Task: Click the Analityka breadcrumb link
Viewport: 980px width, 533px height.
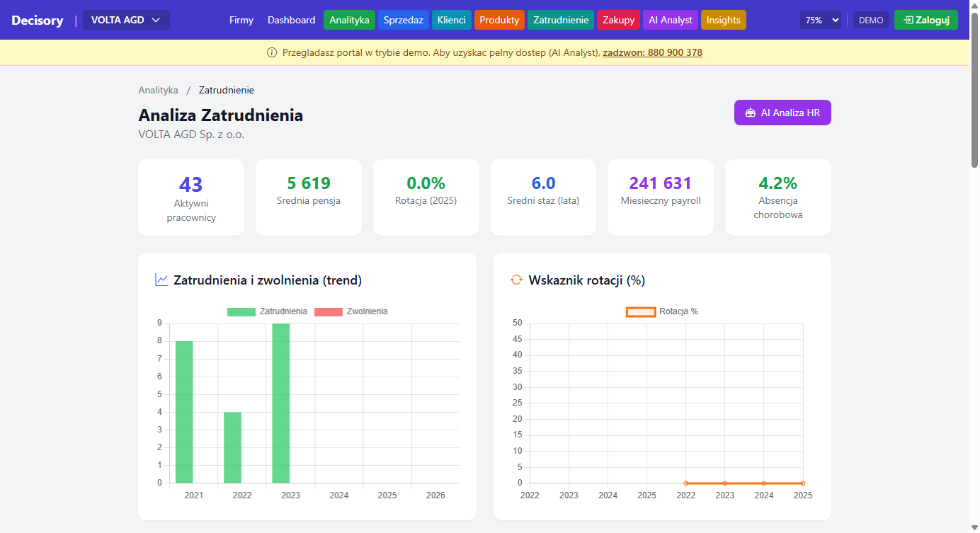Action: tap(159, 90)
